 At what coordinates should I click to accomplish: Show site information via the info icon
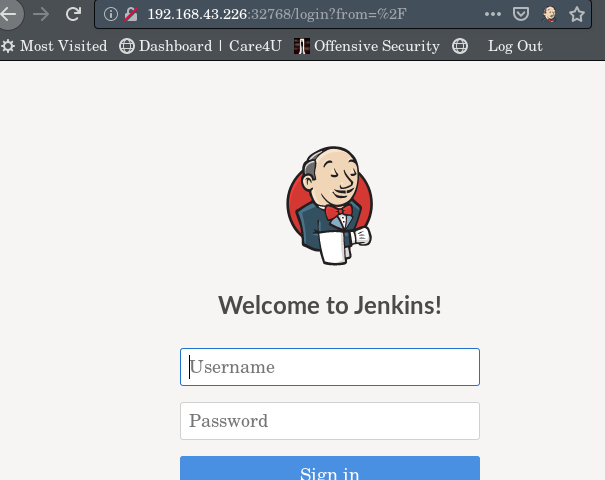[x=110, y=14]
